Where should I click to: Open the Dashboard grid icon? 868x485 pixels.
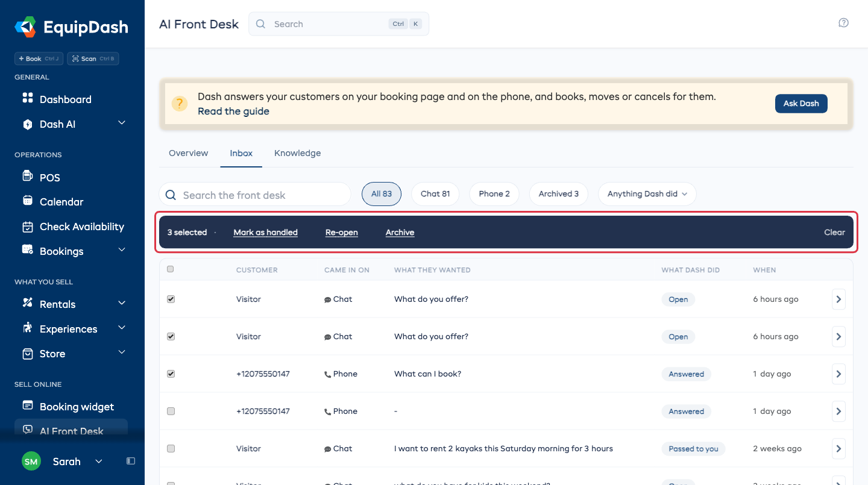point(27,98)
